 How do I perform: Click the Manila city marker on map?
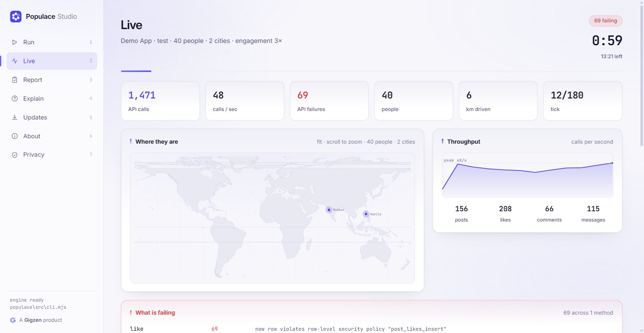pos(366,214)
